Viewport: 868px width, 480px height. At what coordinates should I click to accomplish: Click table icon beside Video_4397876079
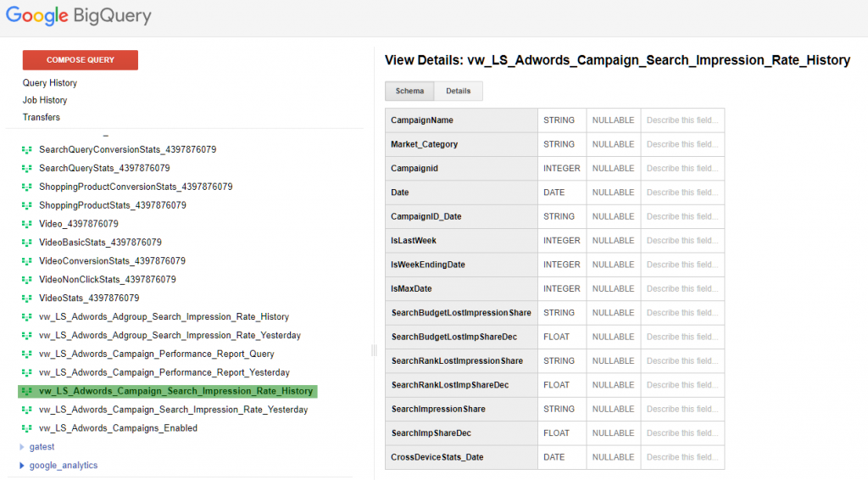[26, 224]
